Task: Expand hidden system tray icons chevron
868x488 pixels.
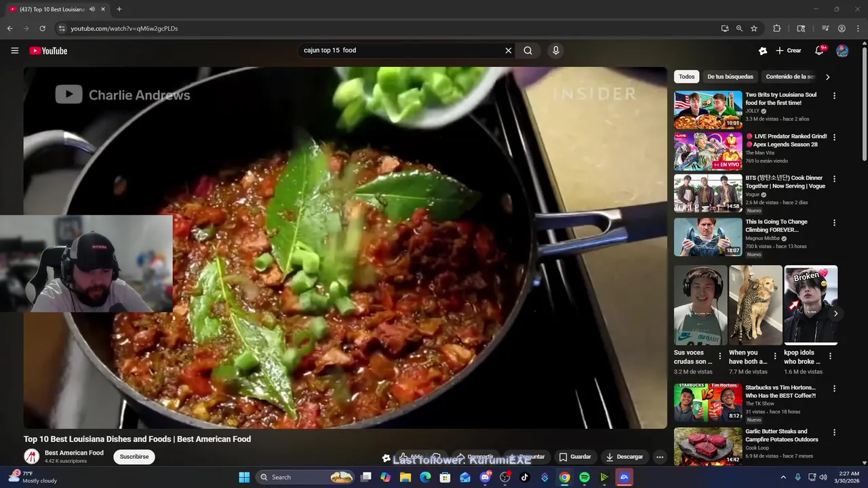Action: click(783, 477)
